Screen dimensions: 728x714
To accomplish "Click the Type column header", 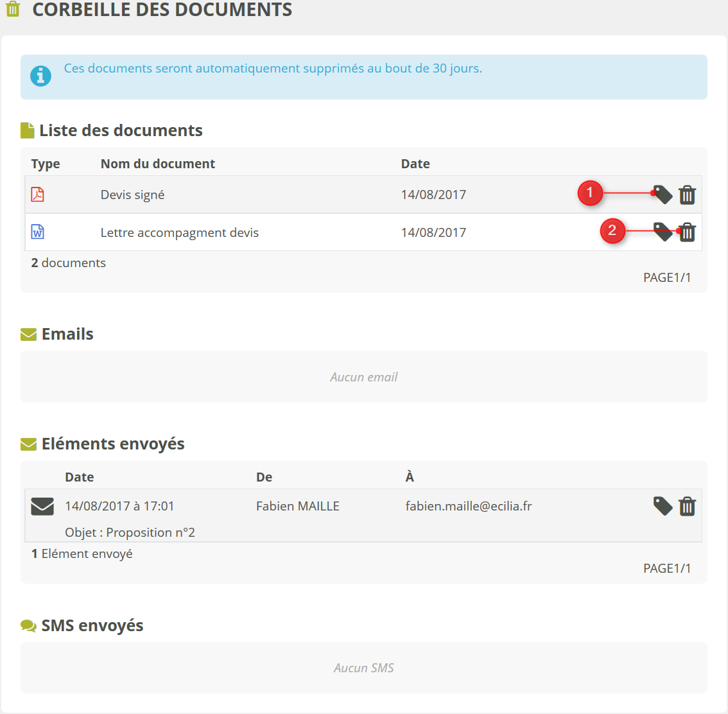I will [x=46, y=164].
